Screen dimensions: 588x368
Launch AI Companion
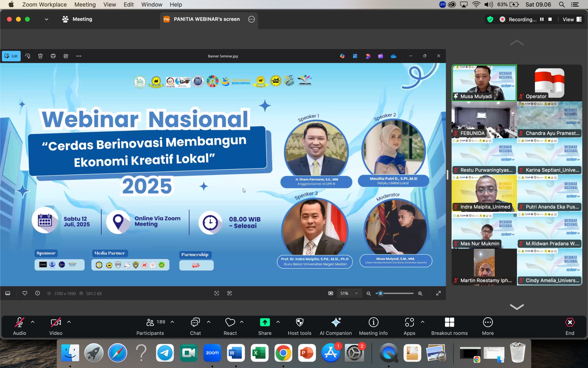336,326
